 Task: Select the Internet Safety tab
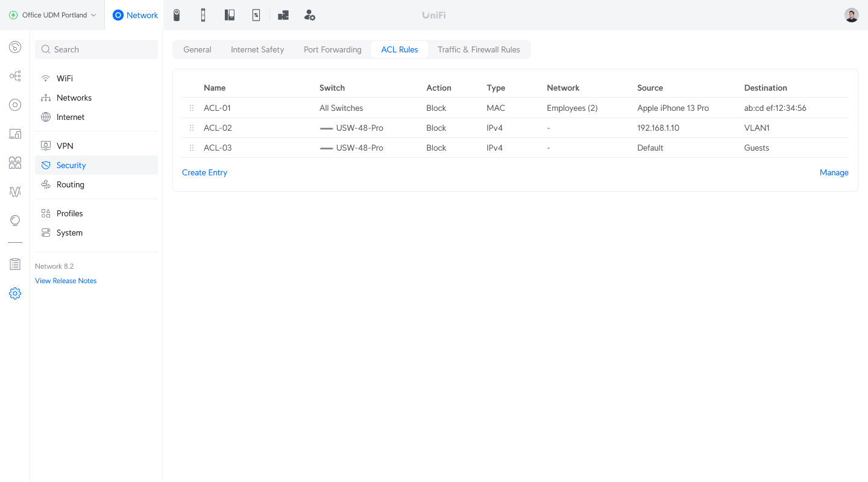point(257,49)
